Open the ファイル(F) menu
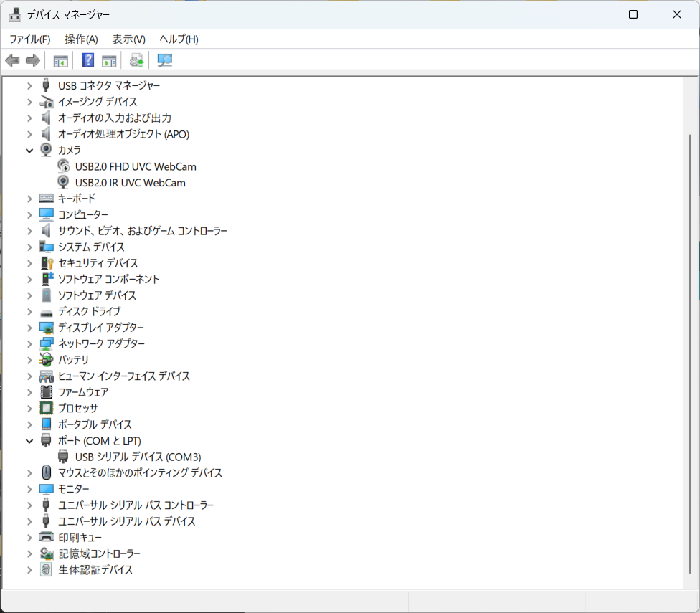This screenshot has width=700, height=613. pyautogui.click(x=29, y=39)
